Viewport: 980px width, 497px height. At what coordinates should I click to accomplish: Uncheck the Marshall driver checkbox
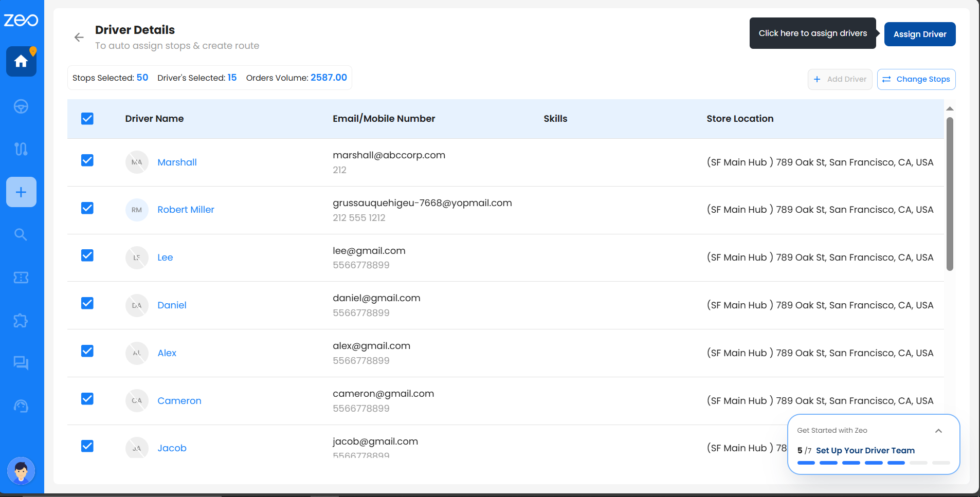coord(87,160)
